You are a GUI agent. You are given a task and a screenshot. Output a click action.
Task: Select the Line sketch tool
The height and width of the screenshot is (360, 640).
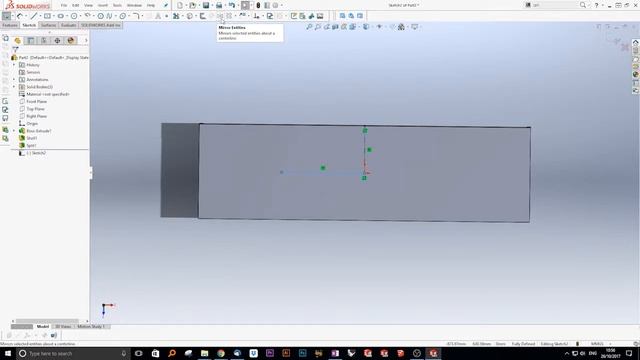34,16
